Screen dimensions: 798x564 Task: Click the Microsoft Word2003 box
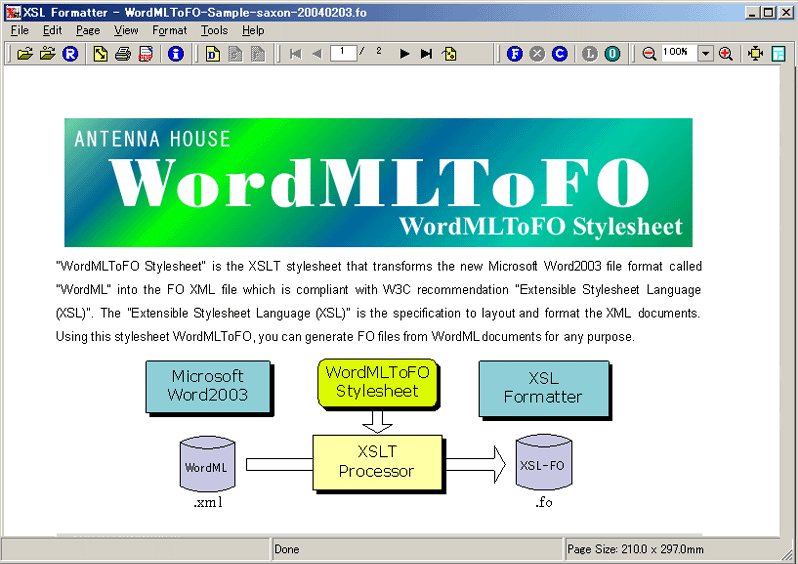(x=208, y=386)
